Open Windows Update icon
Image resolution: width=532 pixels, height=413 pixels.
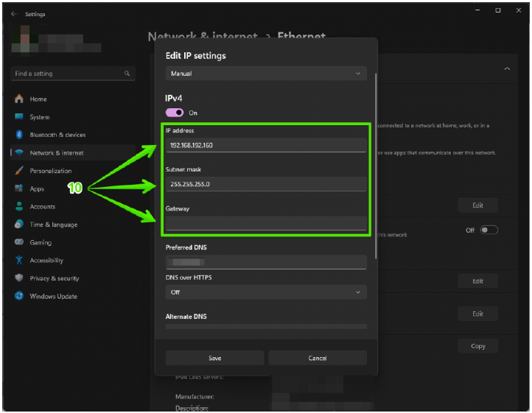(19, 297)
